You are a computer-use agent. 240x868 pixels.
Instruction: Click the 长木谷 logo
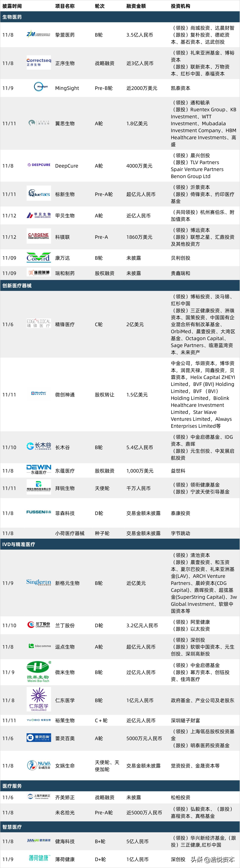tap(39, 446)
